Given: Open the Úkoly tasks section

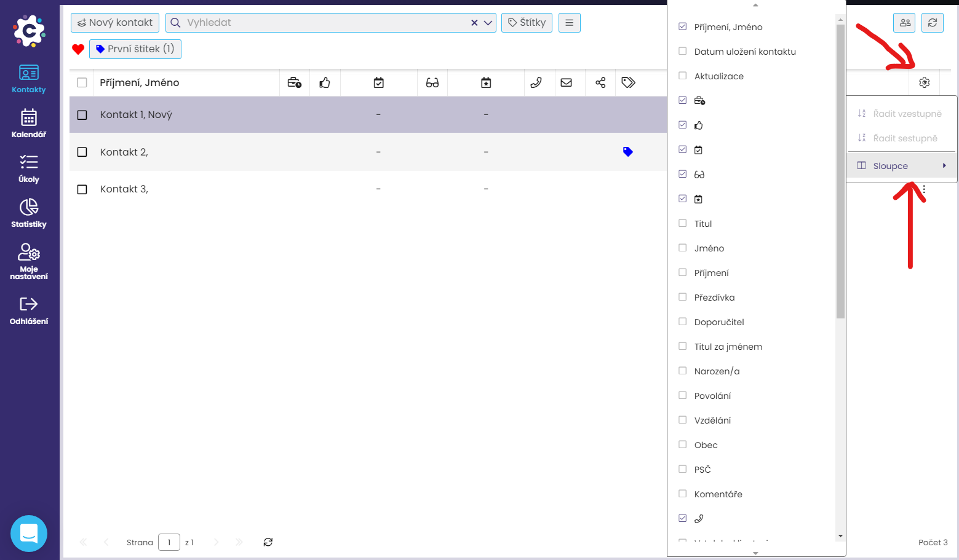Looking at the screenshot, I should [x=29, y=168].
